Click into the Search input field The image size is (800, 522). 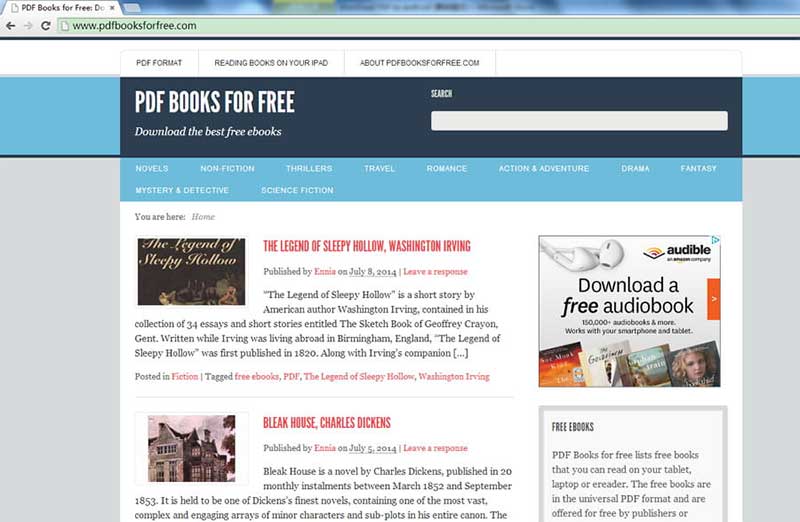[x=579, y=121]
